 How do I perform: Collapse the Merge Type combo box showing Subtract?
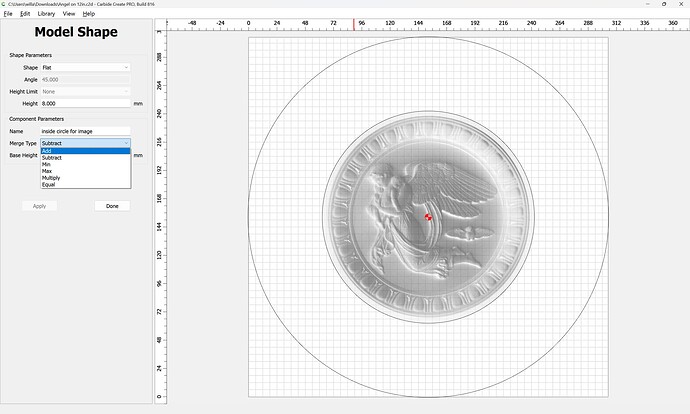point(85,143)
